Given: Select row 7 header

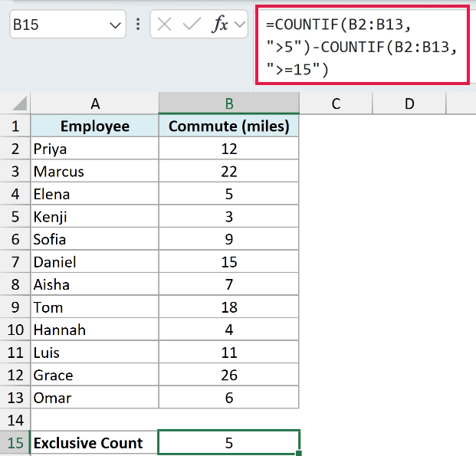Looking at the screenshot, I should [15, 262].
